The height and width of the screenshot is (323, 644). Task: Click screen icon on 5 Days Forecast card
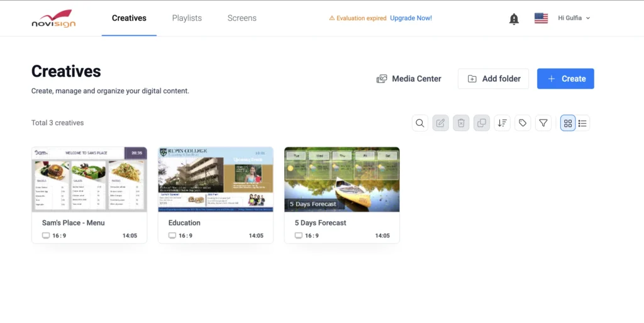(x=299, y=235)
